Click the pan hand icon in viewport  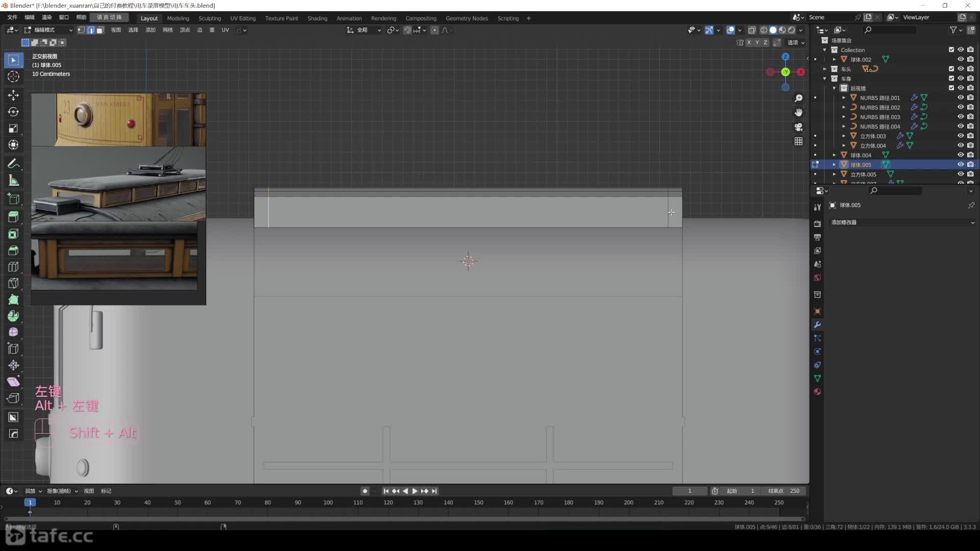798,113
